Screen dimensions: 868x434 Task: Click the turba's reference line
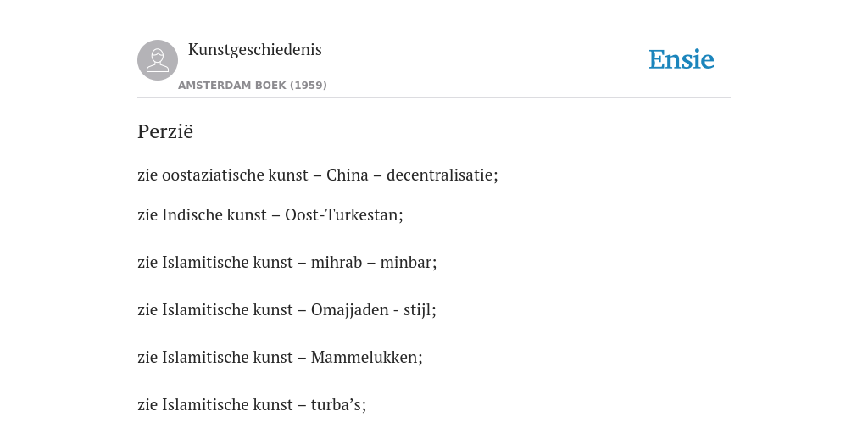(252, 405)
